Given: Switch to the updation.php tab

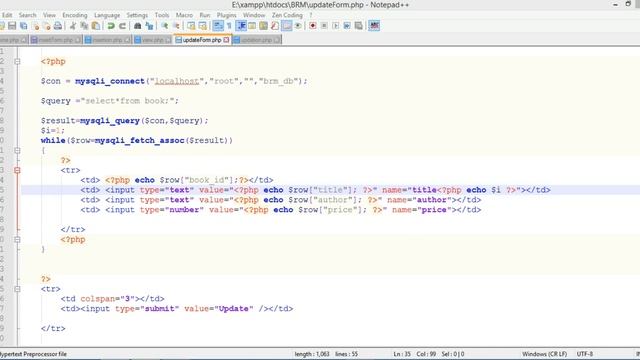Looking at the screenshot, I should click(257, 40).
